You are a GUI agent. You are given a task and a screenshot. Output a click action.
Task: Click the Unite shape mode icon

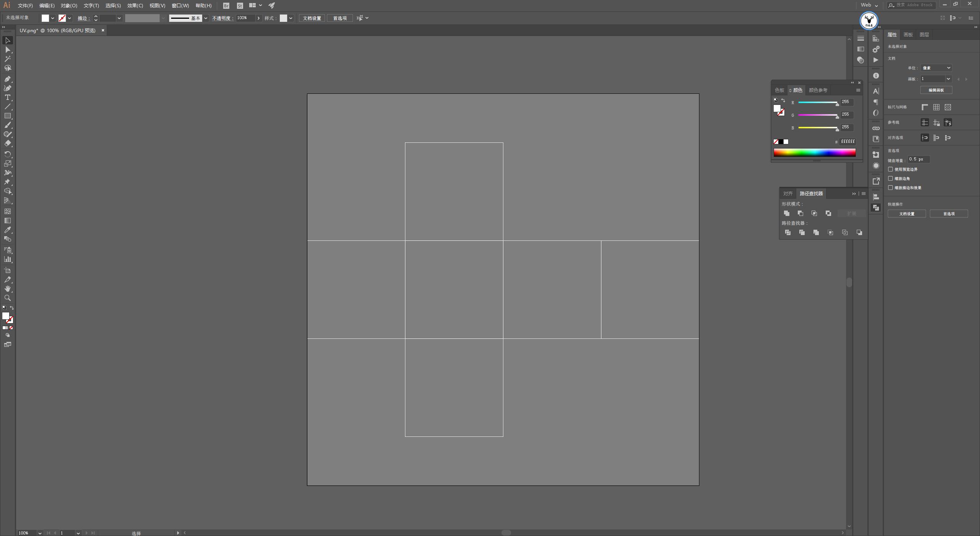[786, 213]
